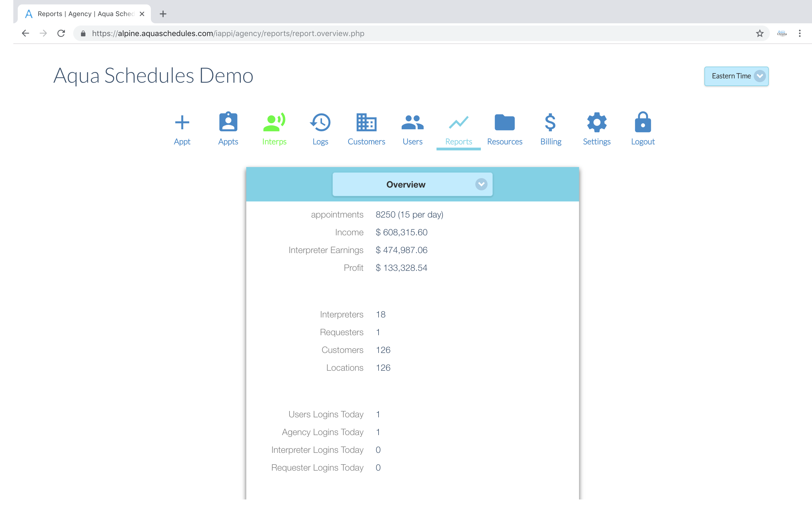Close the Reports browser tab

tap(142, 14)
